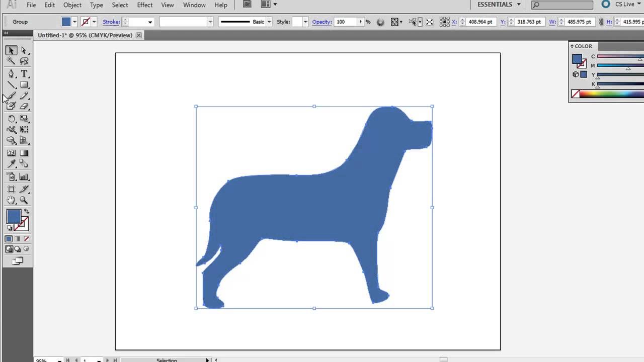Select the Pen tool
Viewport: 644px width, 362px height.
coord(11,73)
